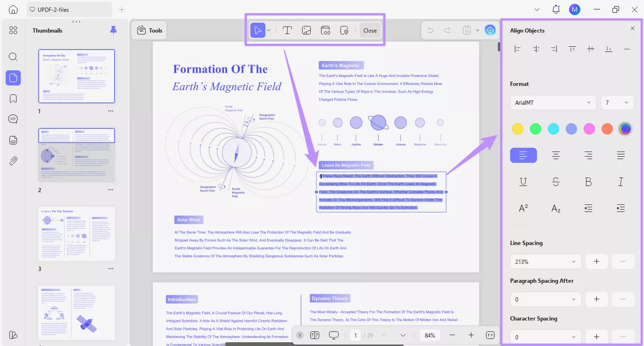644x346 pixels.
Task: Open page 2 from the thumbnails panel
Action: [76, 154]
